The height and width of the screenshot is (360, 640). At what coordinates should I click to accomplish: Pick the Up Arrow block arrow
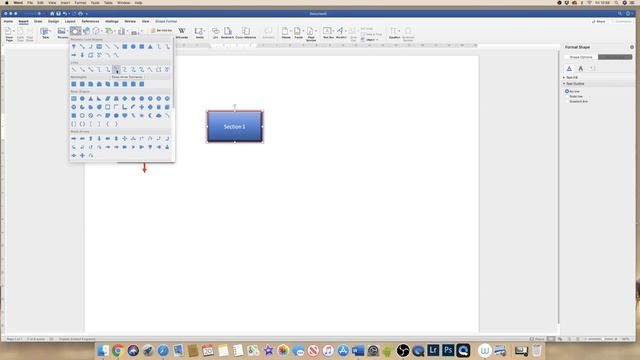91,138
